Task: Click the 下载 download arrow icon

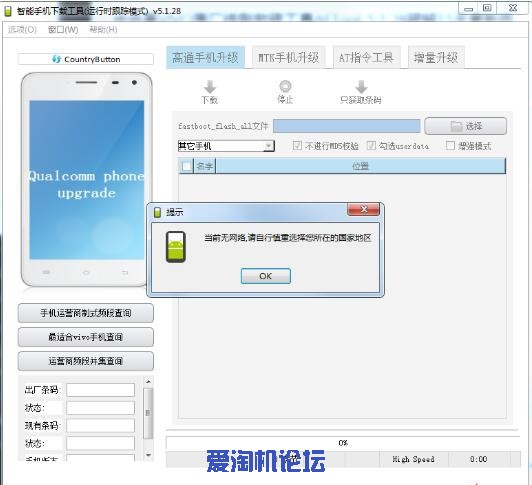Action: coord(210,87)
